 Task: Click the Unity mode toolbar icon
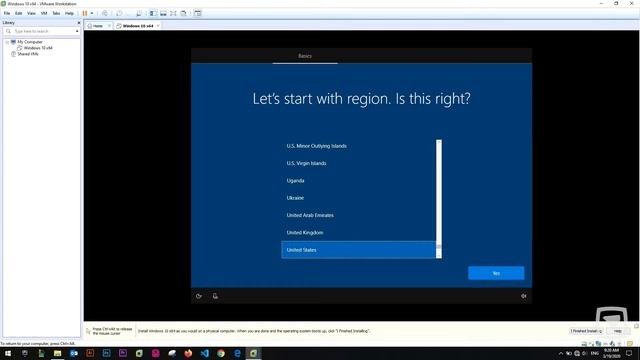(x=184, y=13)
